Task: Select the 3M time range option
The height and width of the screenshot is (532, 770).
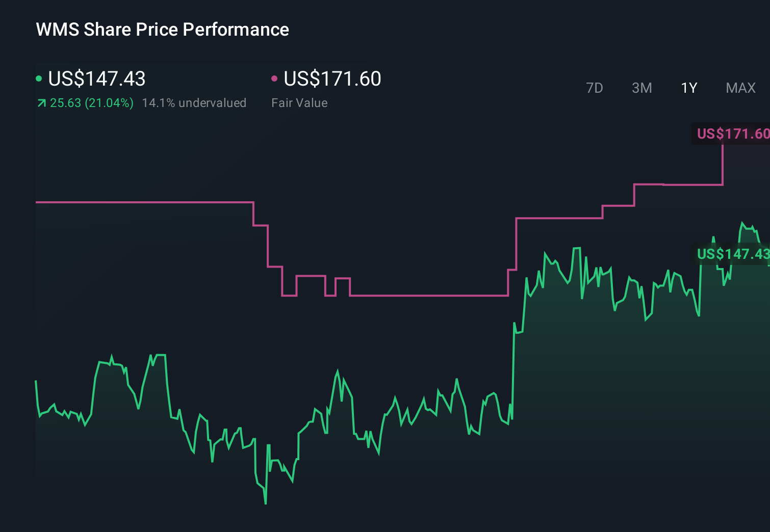Action: point(641,88)
